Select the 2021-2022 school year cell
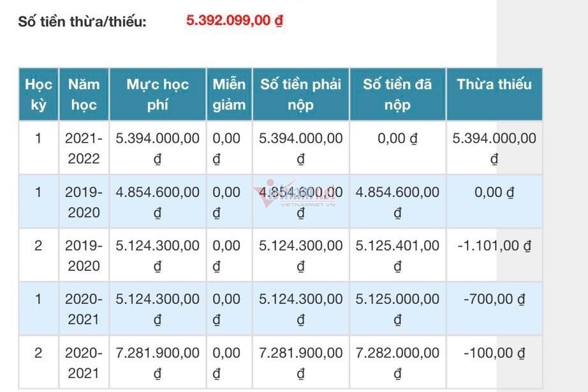 click(x=84, y=148)
